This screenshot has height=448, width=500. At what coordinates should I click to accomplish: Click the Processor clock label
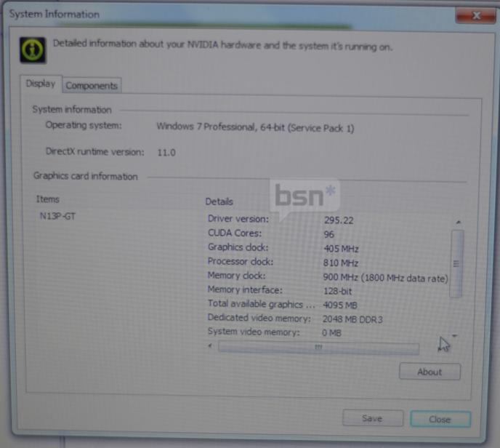coord(241,261)
